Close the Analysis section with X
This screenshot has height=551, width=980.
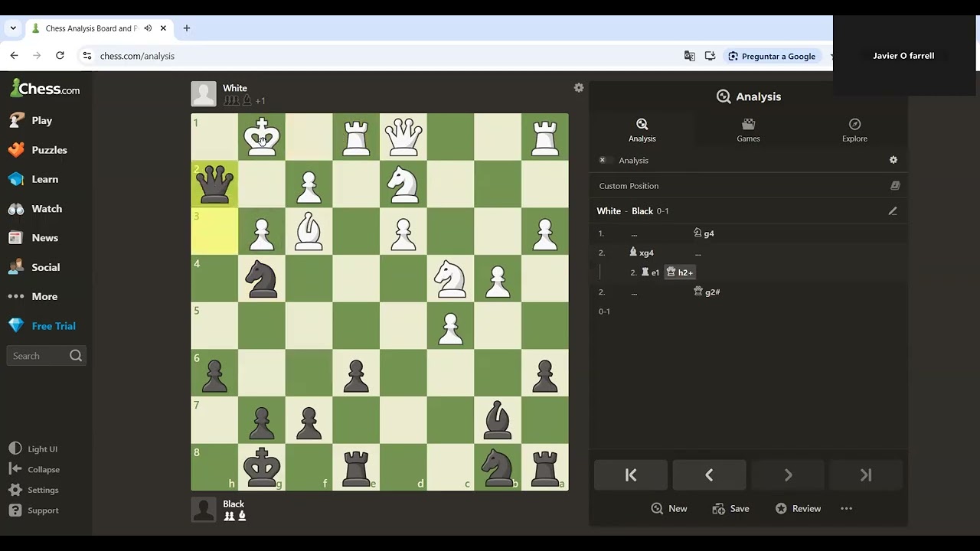pyautogui.click(x=603, y=160)
